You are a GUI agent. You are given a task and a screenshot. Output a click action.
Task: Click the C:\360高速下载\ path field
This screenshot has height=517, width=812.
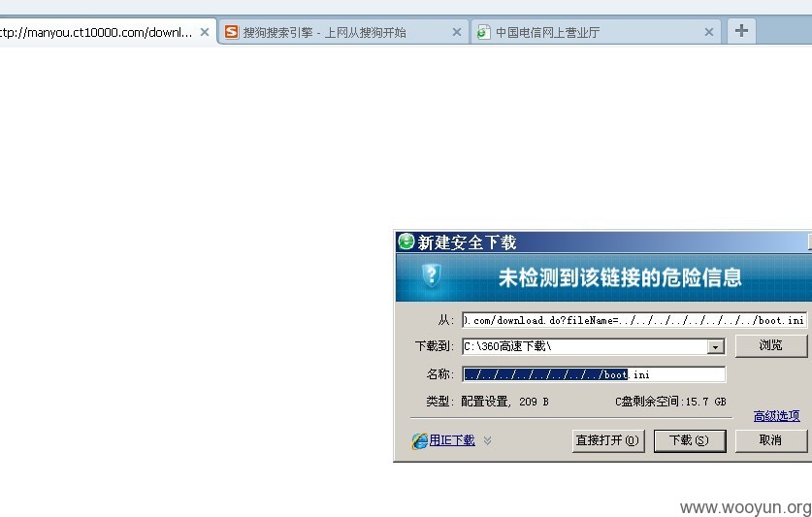(x=585, y=346)
